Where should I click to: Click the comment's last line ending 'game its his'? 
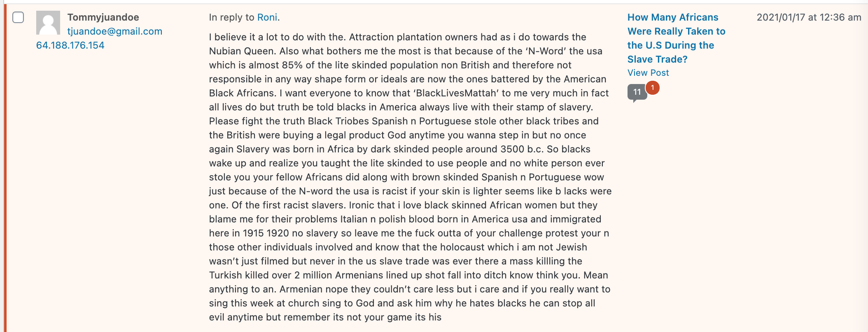tap(325, 317)
